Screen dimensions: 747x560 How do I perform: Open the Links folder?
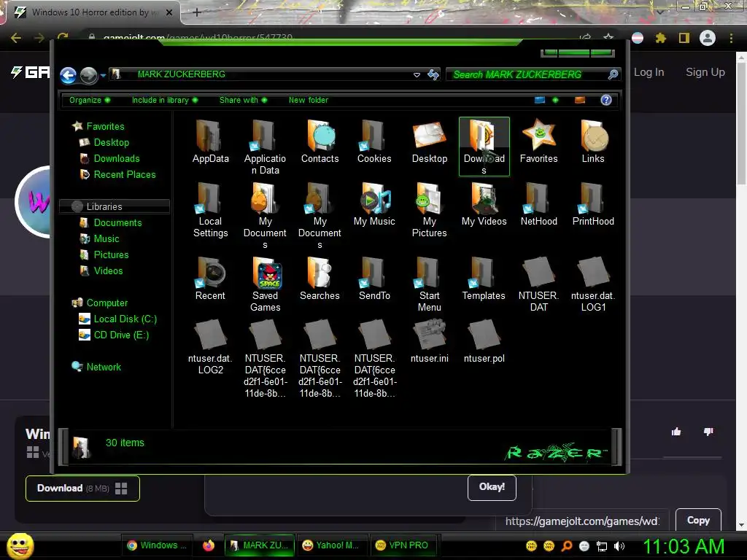pyautogui.click(x=592, y=142)
